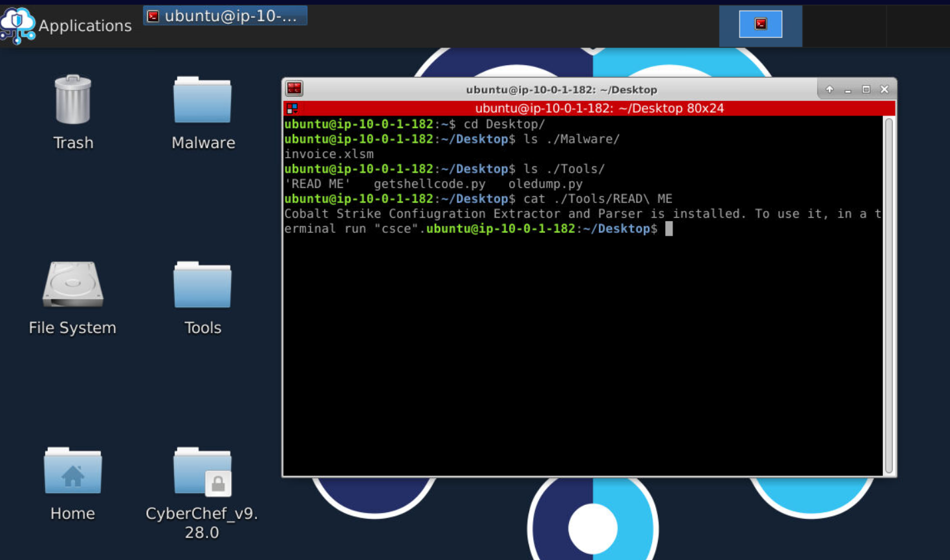This screenshot has height=560, width=950.
Task: Click the "Cobalt Strike Confiugration Extractor" output text
Action: click(422, 214)
